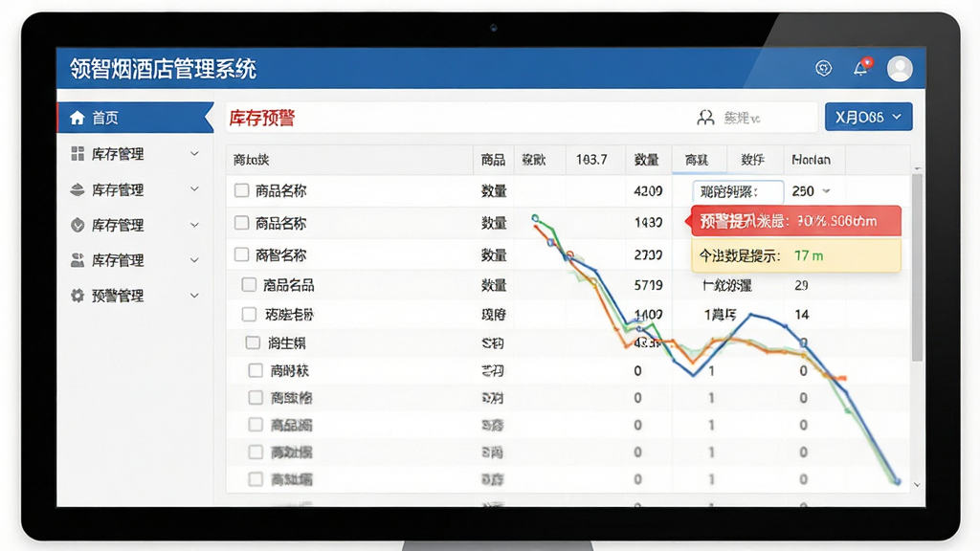Screen dimensions: 980x551
Task: Click the 5719 quantity cell
Action: click(x=648, y=285)
